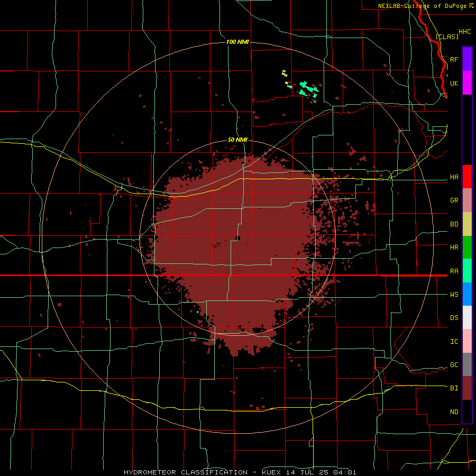The height and width of the screenshot is (476, 476).
Task: Click the green rain echo cluster northeast
Action: (x=308, y=90)
